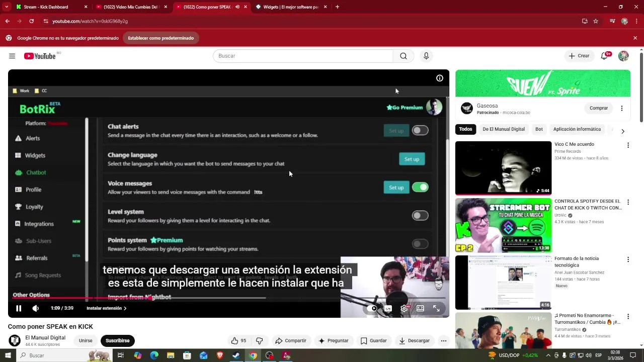The height and width of the screenshot is (362, 644).
Task: Expand the Instalar extensión chapter
Action: 106,308
